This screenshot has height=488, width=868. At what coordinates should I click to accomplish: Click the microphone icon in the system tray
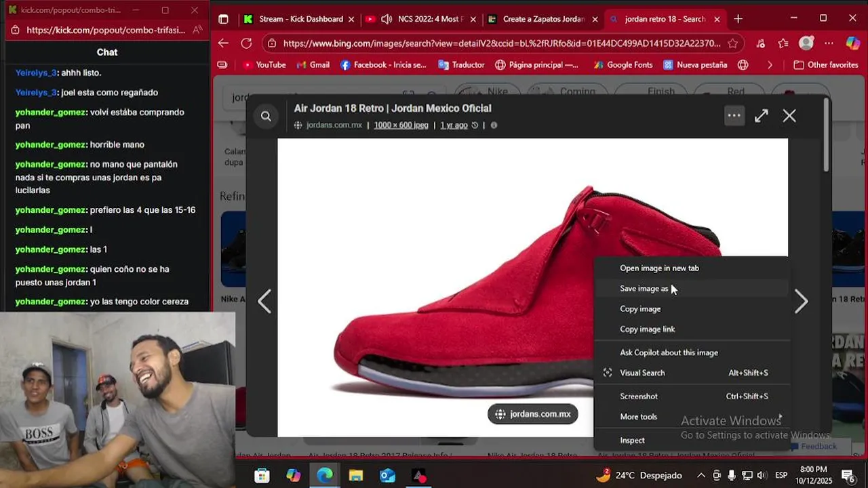click(x=732, y=475)
